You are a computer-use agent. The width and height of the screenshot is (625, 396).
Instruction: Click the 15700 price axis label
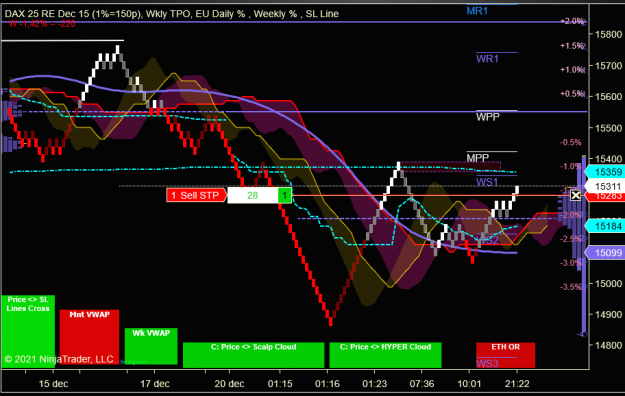[x=608, y=65]
